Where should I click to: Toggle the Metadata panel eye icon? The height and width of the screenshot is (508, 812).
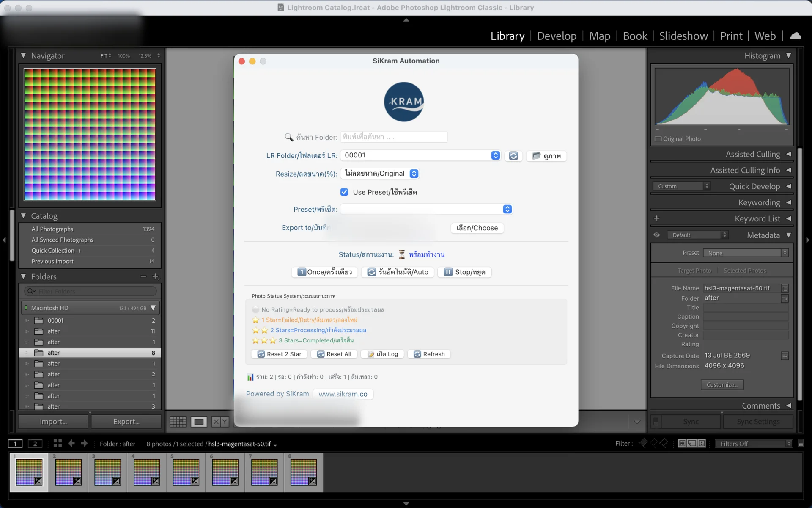click(x=657, y=235)
